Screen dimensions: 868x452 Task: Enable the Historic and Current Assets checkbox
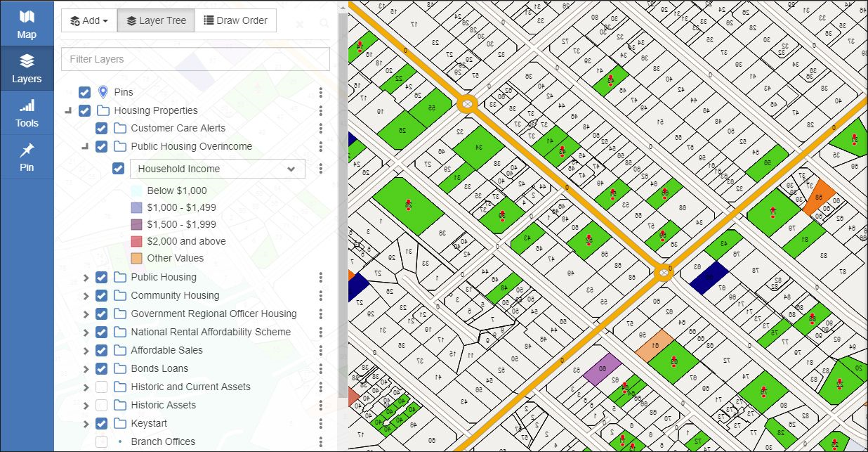pos(101,387)
